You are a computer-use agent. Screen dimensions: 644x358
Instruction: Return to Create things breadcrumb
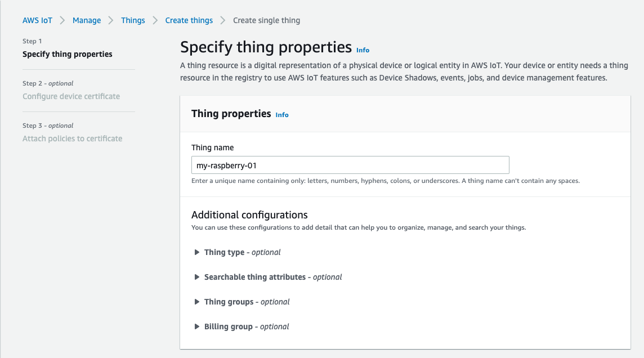click(x=189, y=20)
